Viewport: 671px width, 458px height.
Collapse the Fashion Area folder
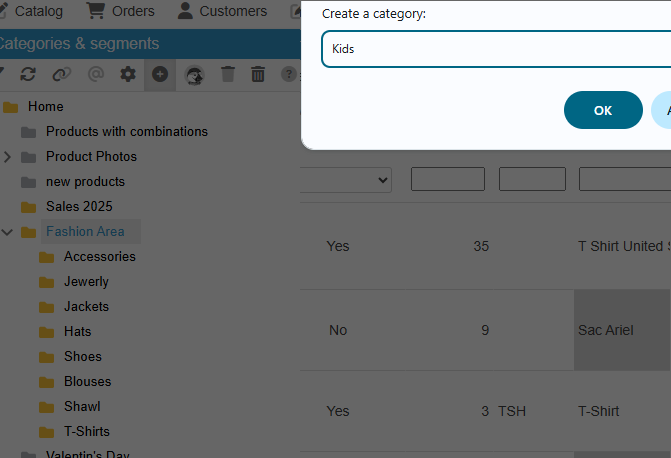click(7, 232)
